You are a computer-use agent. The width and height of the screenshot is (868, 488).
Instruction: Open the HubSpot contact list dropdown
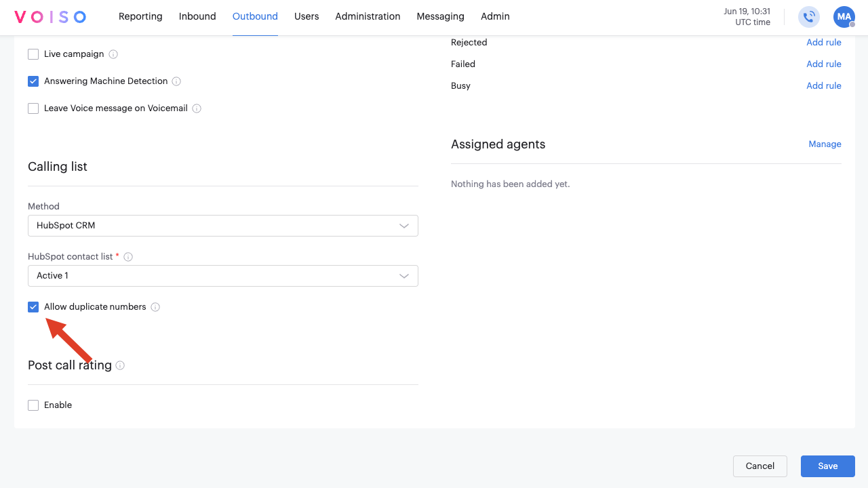(223, 276)
